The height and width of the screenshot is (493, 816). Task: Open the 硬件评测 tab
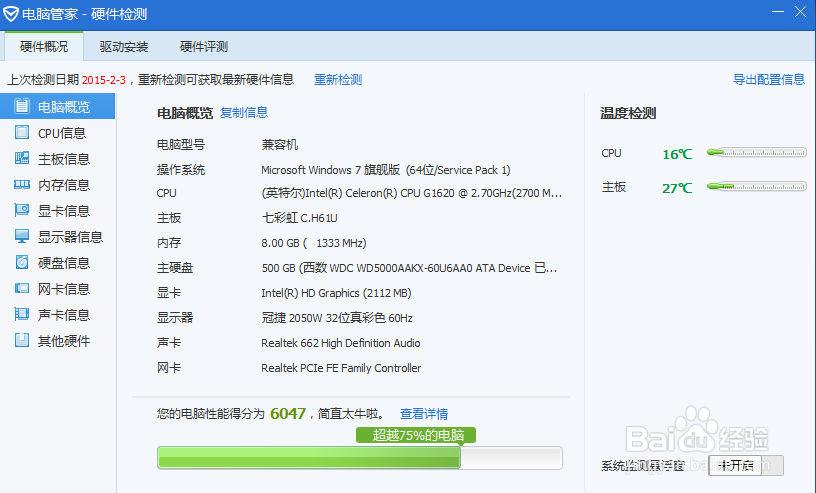click(x=203, y=47)
